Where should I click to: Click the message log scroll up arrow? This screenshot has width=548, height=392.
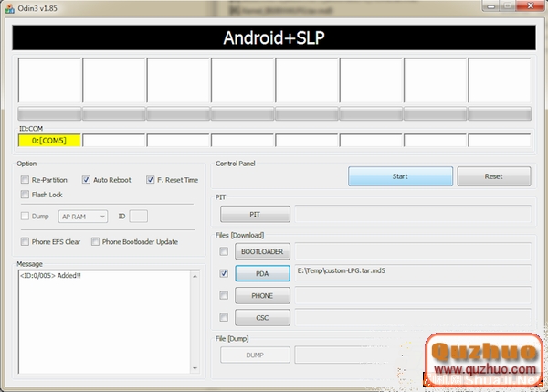195,276
